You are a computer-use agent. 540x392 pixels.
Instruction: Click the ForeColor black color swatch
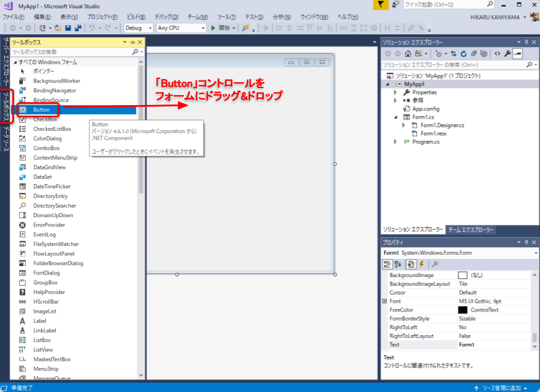pos(463,310)
